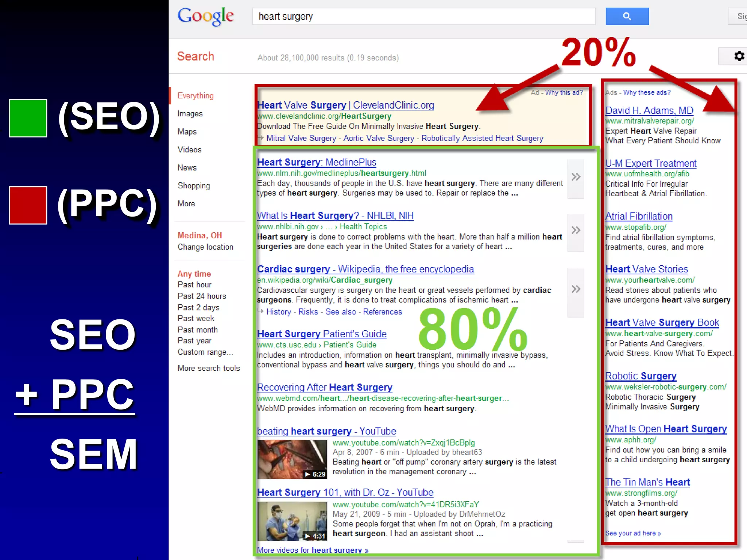Click the Google logo
The height and width of the screenshot is (560, 747).
[x=205, y=16]
